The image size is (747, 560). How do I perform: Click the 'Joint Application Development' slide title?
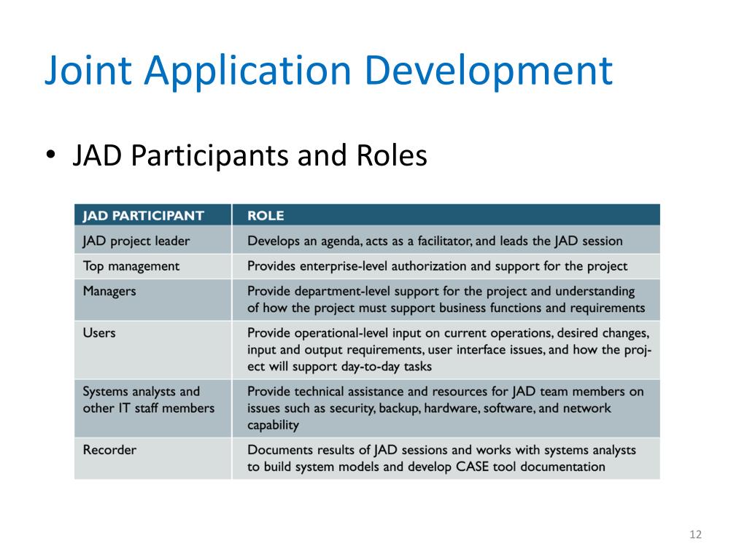point(329,71)
